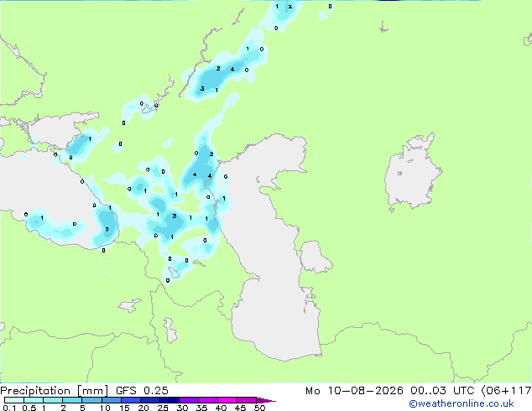This screenshot has height=411, width=532.
Task: Choose the 2–5 mm legend swatch
Action: (x=72, y=400)
